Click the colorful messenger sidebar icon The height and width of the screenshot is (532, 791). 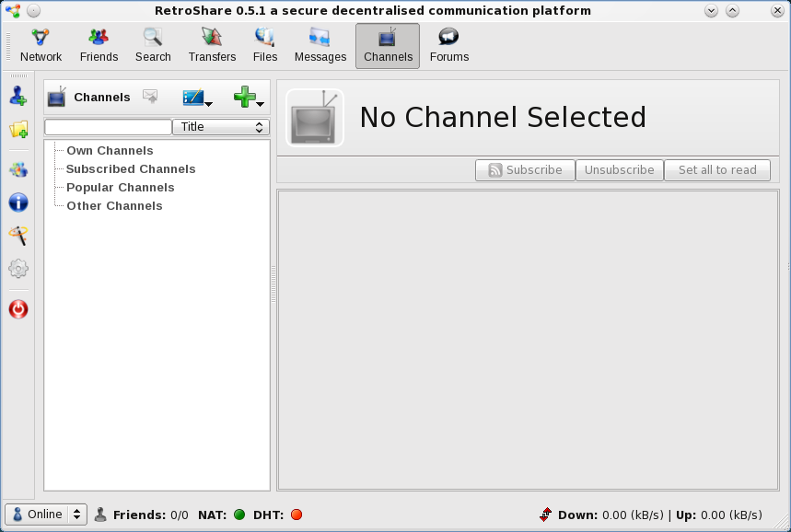tap(18, 170)
